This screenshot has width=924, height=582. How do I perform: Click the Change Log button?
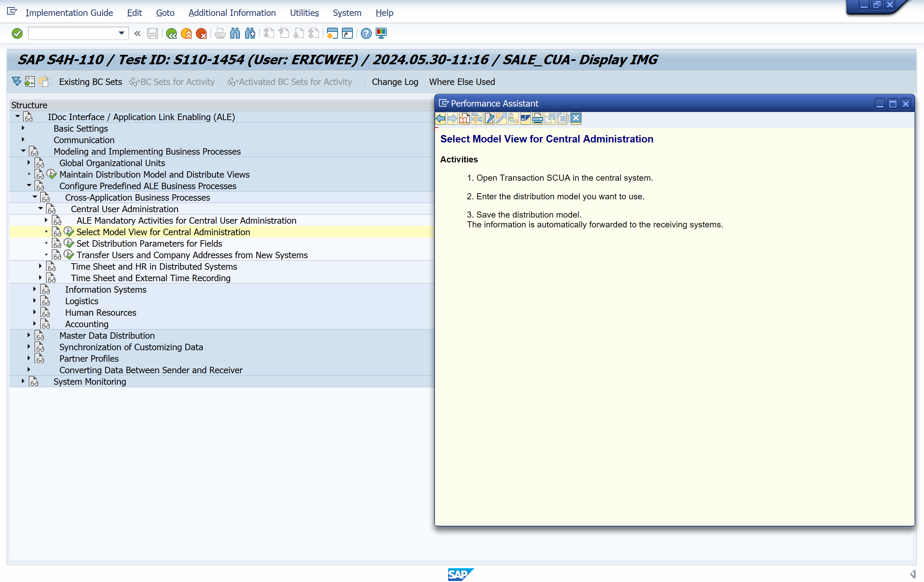(x=394, y=82)
